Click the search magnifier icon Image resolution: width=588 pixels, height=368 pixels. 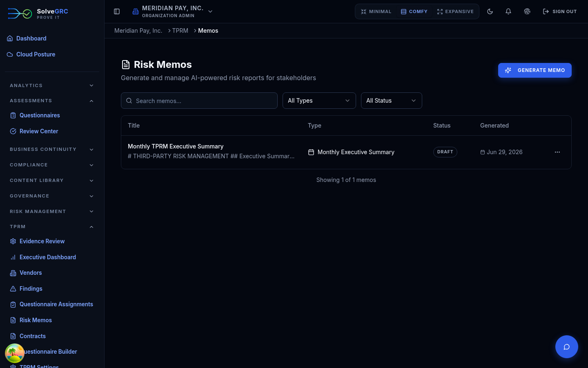[129, 101]
